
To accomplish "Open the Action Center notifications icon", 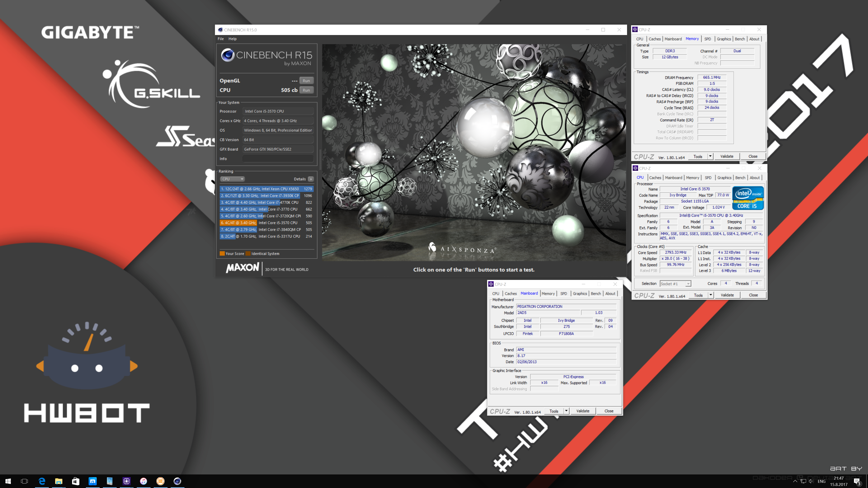I will [857, 482].
